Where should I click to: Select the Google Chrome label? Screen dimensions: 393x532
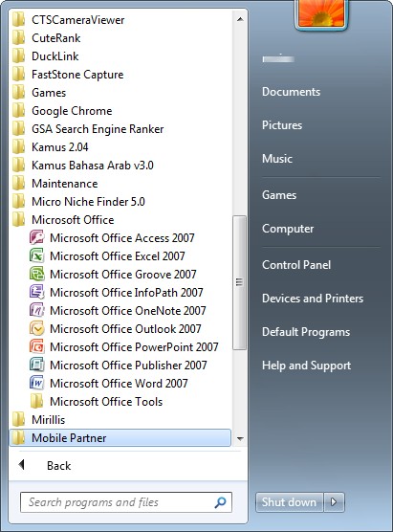coord(72,111)
